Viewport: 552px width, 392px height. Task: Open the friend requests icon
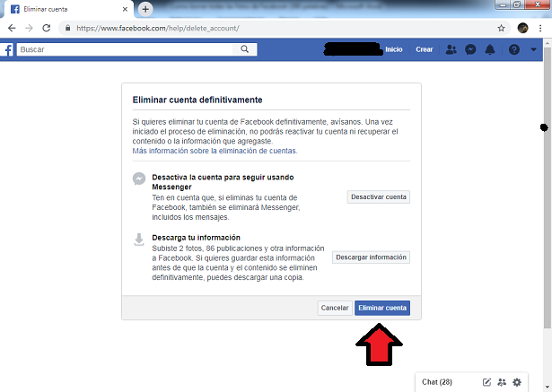(x=451, y=49)
